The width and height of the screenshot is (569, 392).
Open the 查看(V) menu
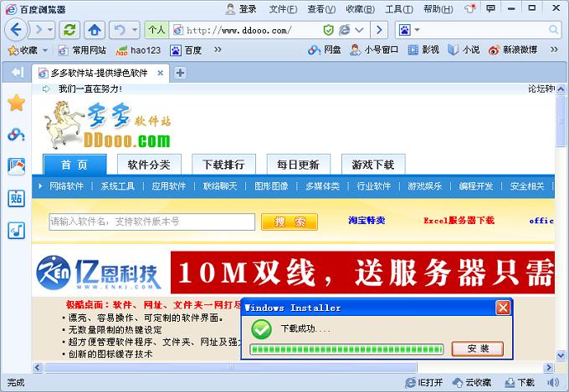[321, 9]
